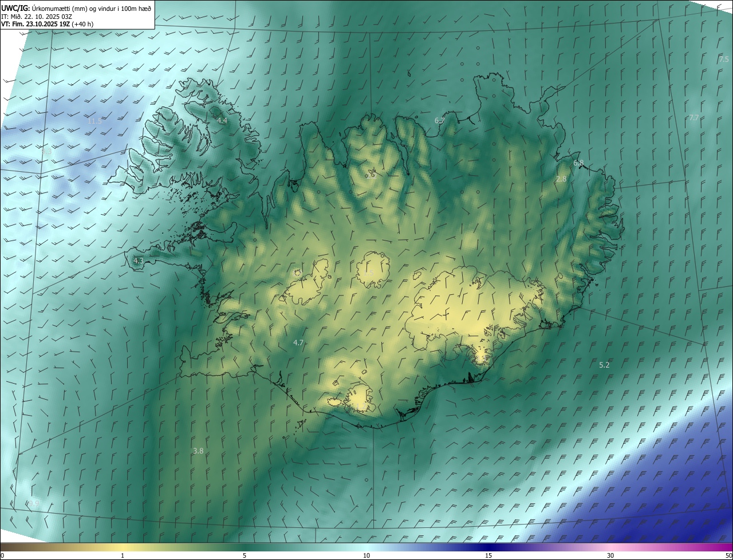733x560 pixels.
Task: Click the 6.8 value on the east coast
Action: [578, 163]
